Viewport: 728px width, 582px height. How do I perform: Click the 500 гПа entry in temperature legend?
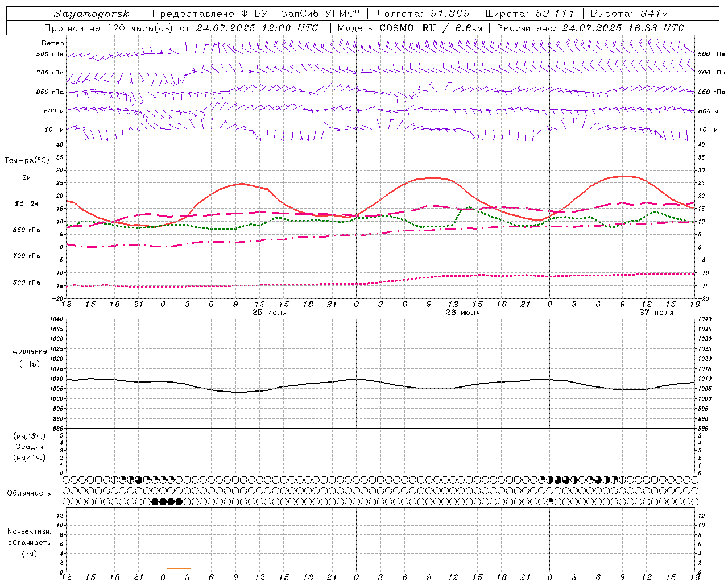click(27, 282)
